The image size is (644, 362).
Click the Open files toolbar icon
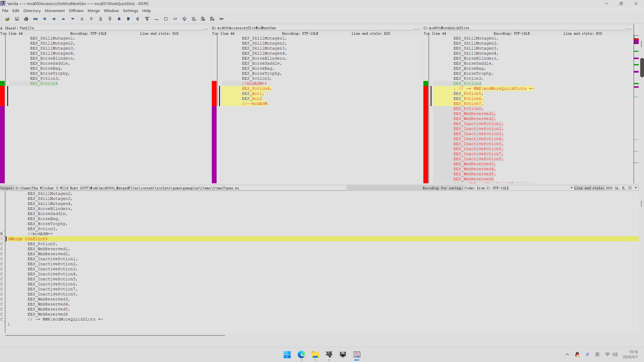[x=8, y=19]
